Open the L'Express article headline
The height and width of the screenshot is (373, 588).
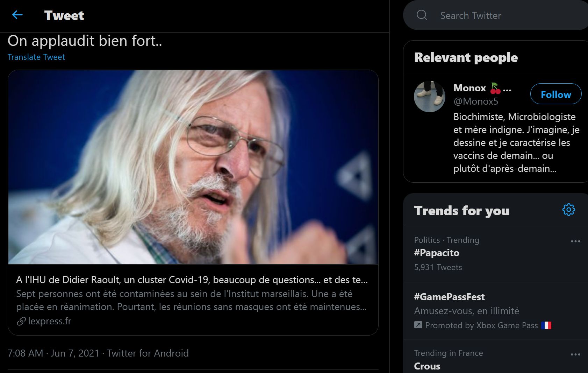tap(192, 280)
